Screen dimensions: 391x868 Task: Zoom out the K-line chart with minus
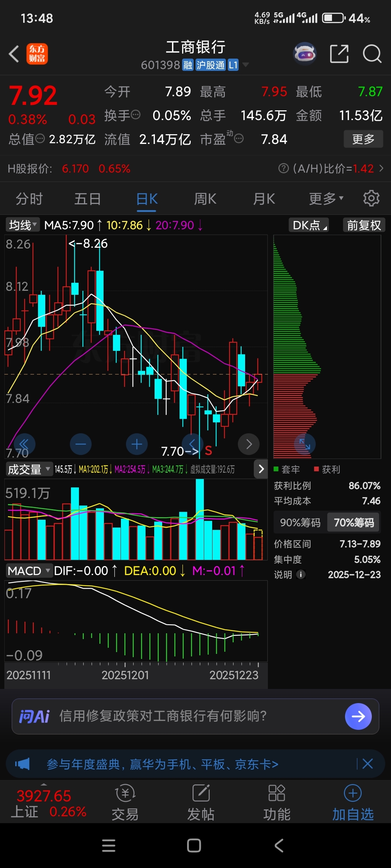tap(81, 444)
